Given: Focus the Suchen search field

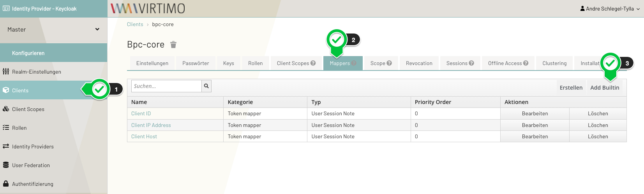Looking at the screenshot, I should (166, 86).
